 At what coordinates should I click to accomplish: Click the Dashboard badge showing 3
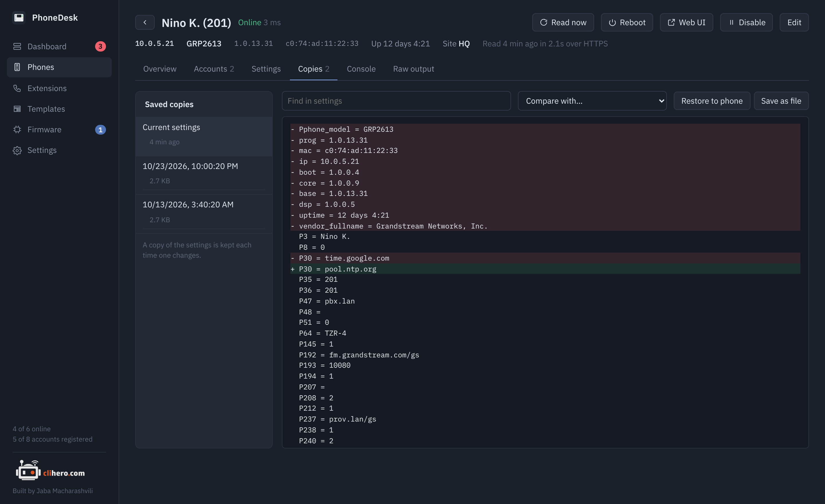click(x=101, y=46)
